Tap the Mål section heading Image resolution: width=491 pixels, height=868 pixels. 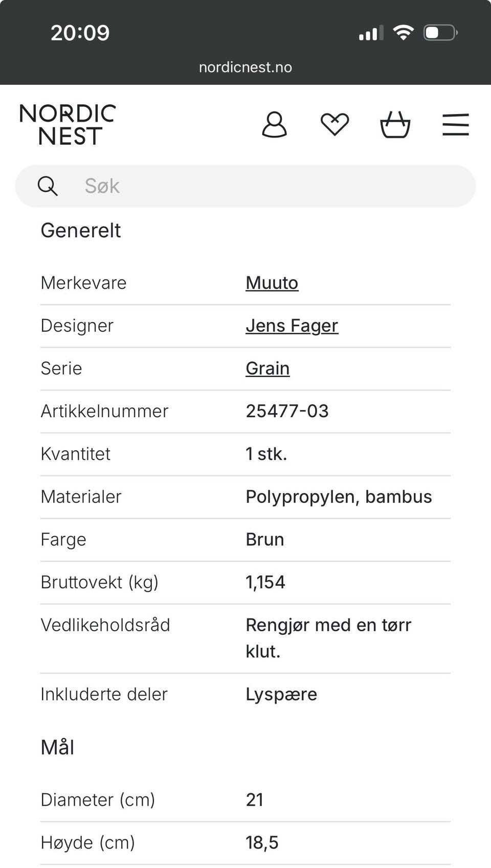[x=57, y=747]
